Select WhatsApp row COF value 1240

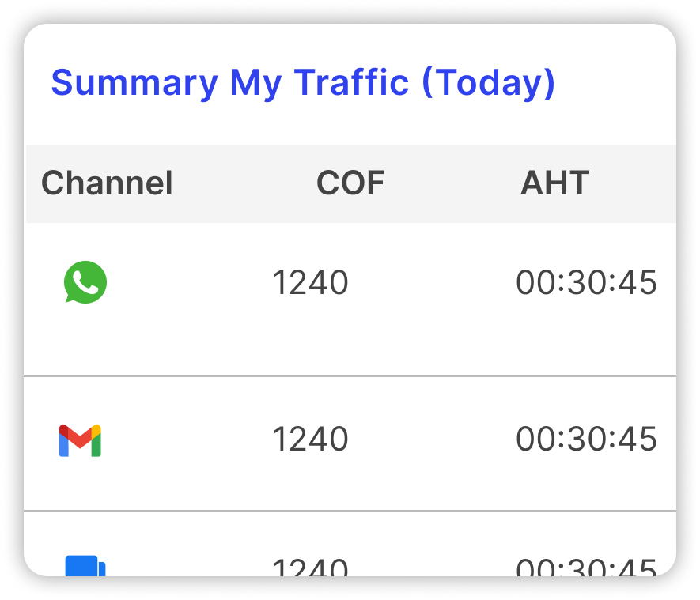(x=310, y=282)
